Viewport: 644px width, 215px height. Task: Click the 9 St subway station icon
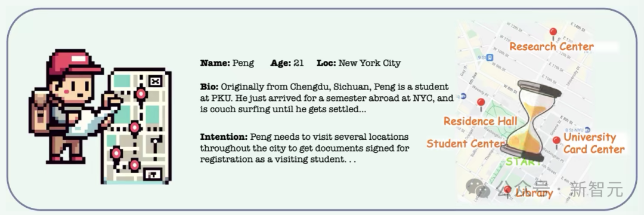489,57
